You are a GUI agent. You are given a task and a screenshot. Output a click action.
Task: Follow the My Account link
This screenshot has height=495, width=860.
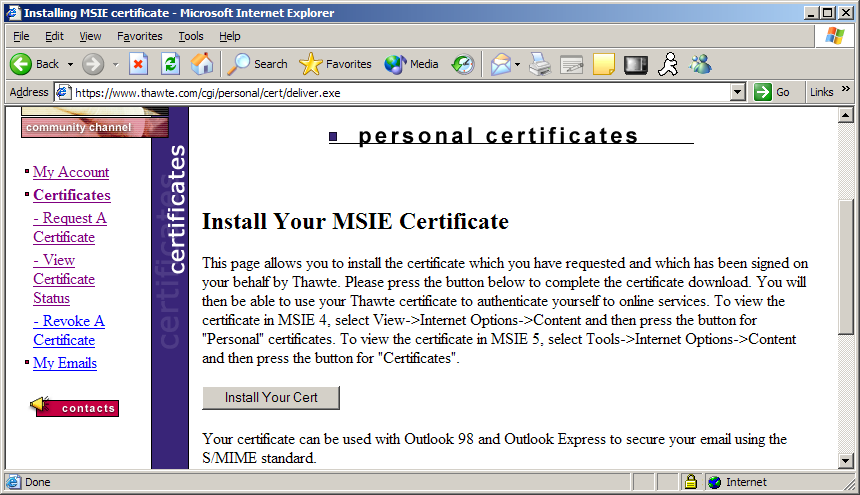(x=71, y=172)
